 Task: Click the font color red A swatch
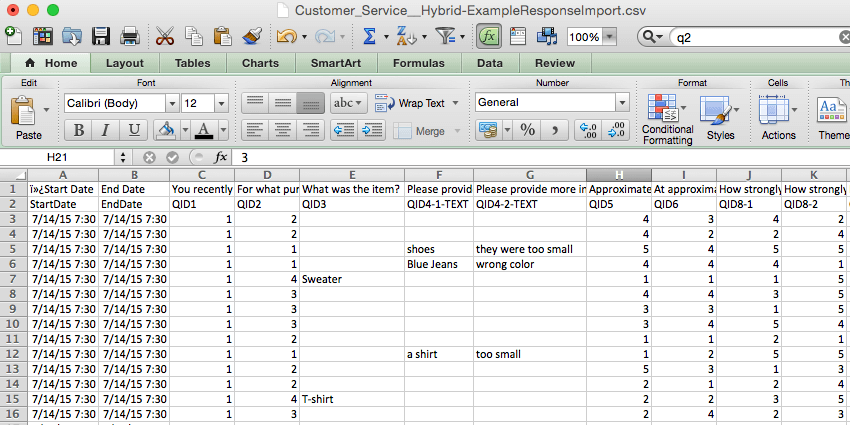pyautogui.click(x=203, y=130)
